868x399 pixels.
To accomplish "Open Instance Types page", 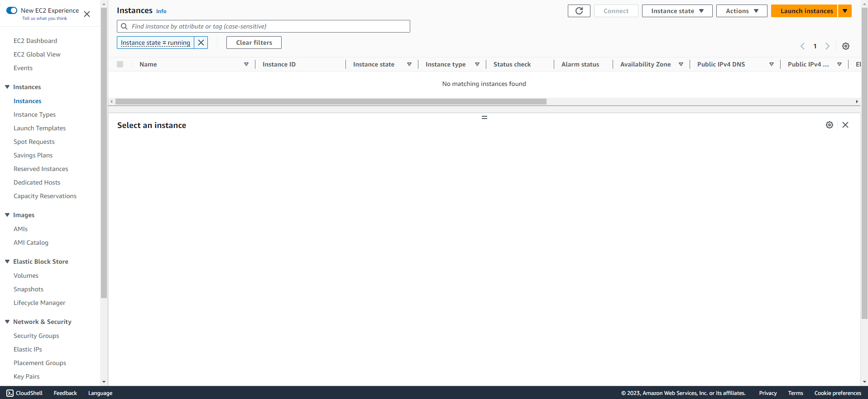I will click(35, 114).
